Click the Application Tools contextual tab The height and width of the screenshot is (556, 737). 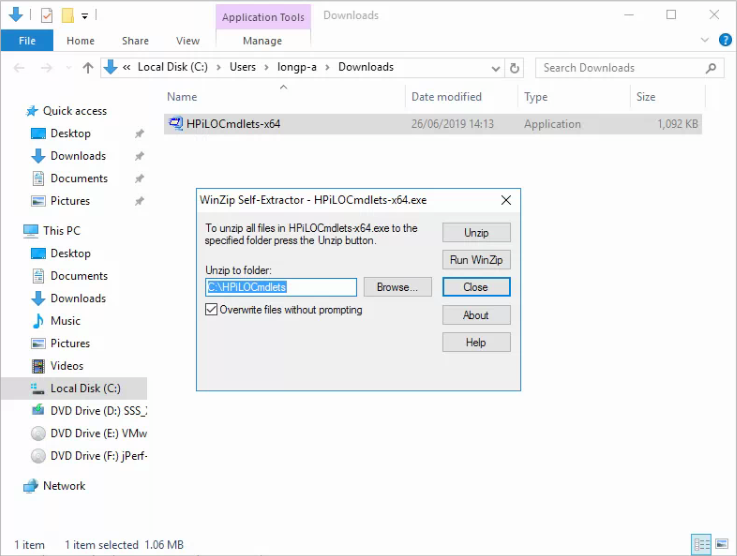pyautogui.click(x=263, y=17)
